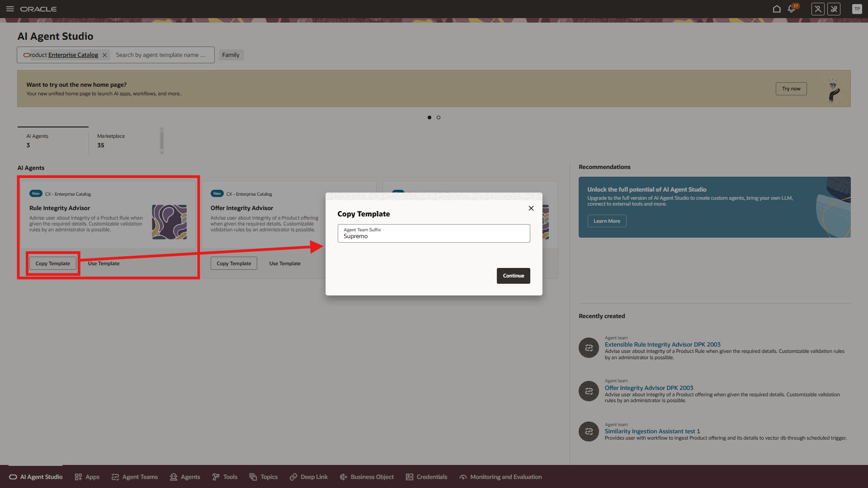The width and height of the screenshot is (868, 488).
Task: Click Continue in Copy Template dialog
Action: click(x=514, y=276)
